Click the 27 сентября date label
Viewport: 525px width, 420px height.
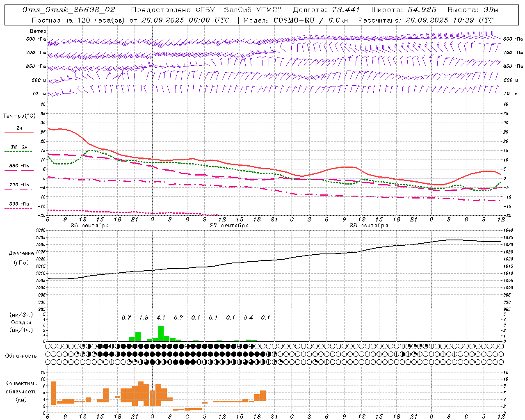pyautogui.click(x=229, y=226)
